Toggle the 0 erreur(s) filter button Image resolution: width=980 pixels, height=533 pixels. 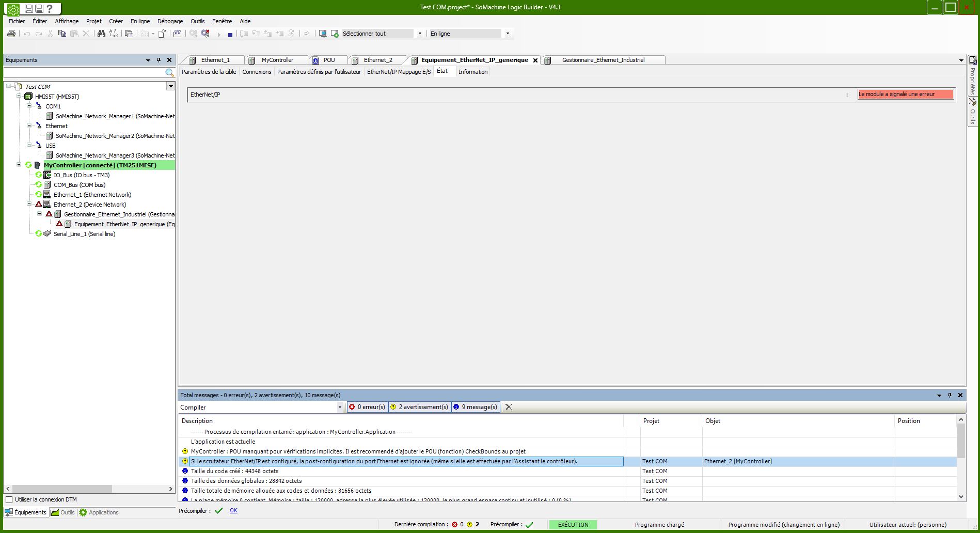[367, 407]
